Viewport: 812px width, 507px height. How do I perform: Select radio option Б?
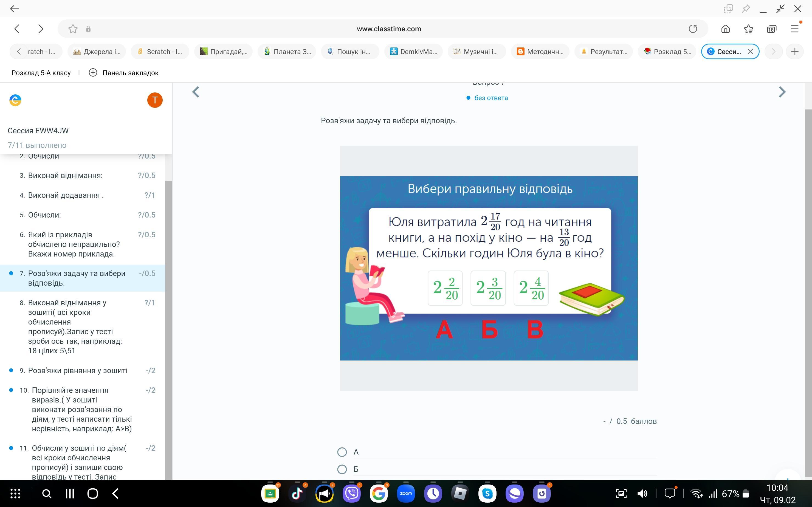[x=342, y=469]
